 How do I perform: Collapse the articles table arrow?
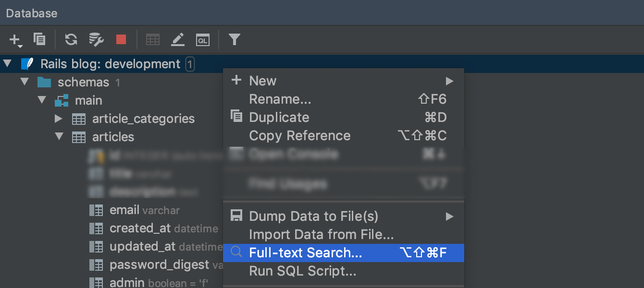coord(59,136)
